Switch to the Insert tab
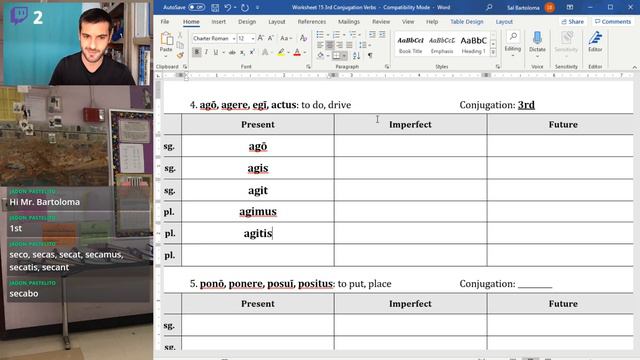This screenshot has height=360, width=640. (218, 22)
